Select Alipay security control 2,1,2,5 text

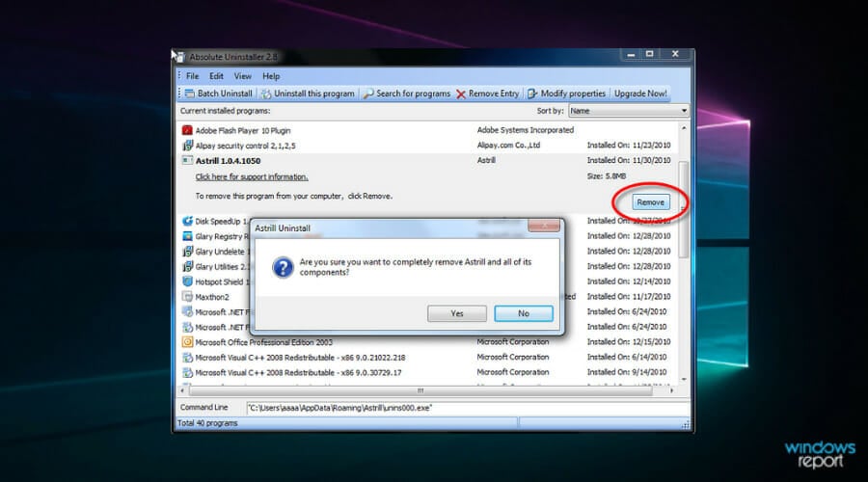[245, 146]
